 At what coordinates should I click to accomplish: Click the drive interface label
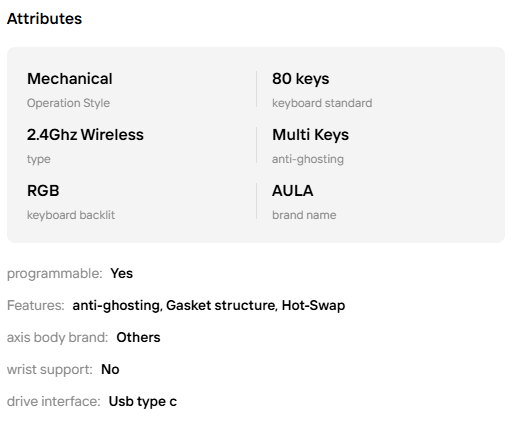point(54,401)
